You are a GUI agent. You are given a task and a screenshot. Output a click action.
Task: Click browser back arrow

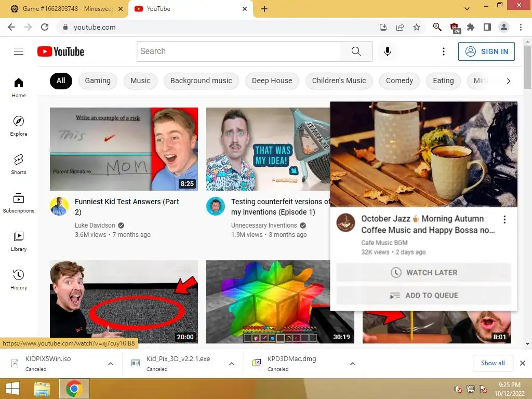click(11, 27)
